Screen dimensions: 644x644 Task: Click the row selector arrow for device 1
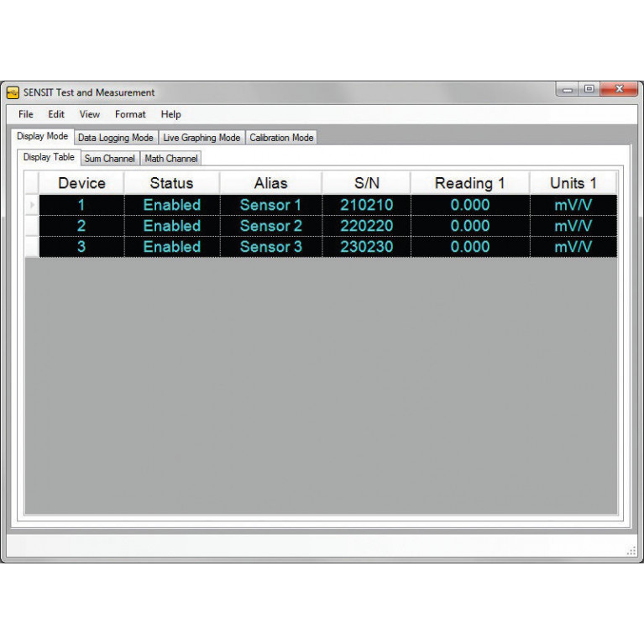(x=32, y=205)
